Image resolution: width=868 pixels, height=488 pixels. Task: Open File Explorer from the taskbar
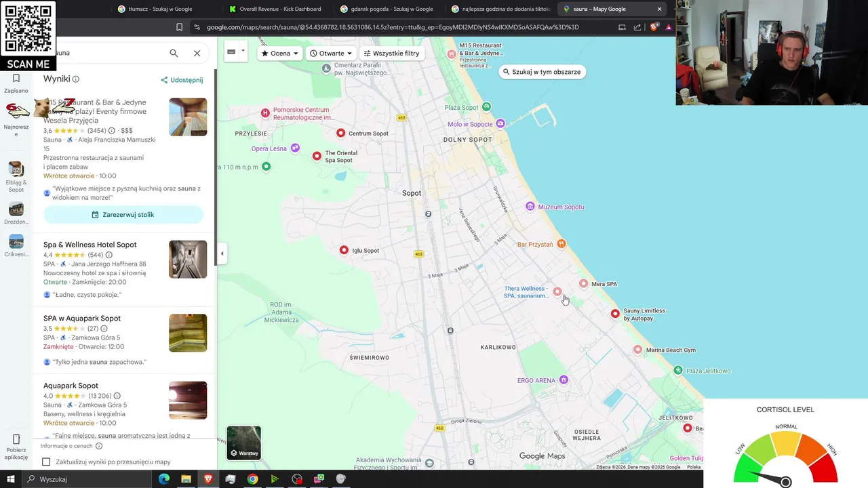186,479
